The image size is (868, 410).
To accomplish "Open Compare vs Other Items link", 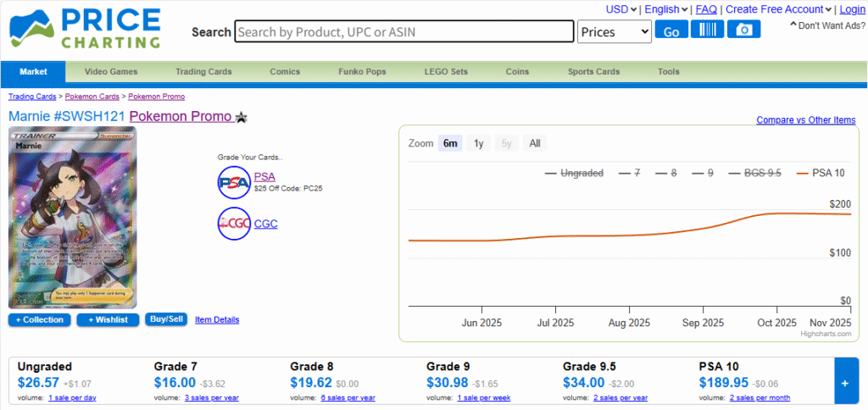I will [x=805, y=120].
